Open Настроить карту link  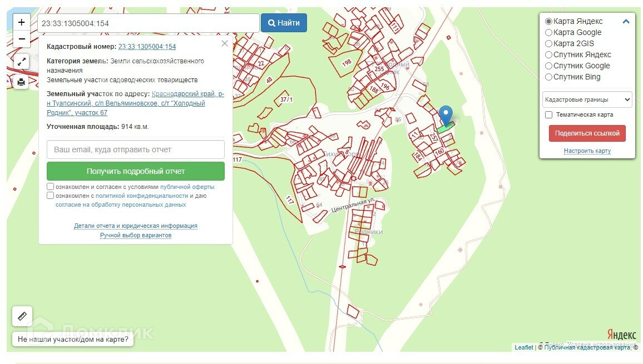[587, 151]
